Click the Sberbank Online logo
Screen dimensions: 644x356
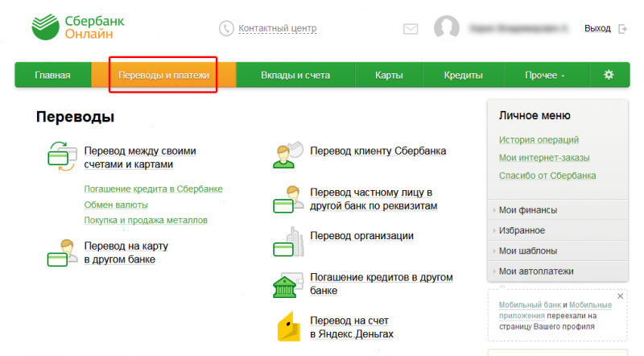78,27
